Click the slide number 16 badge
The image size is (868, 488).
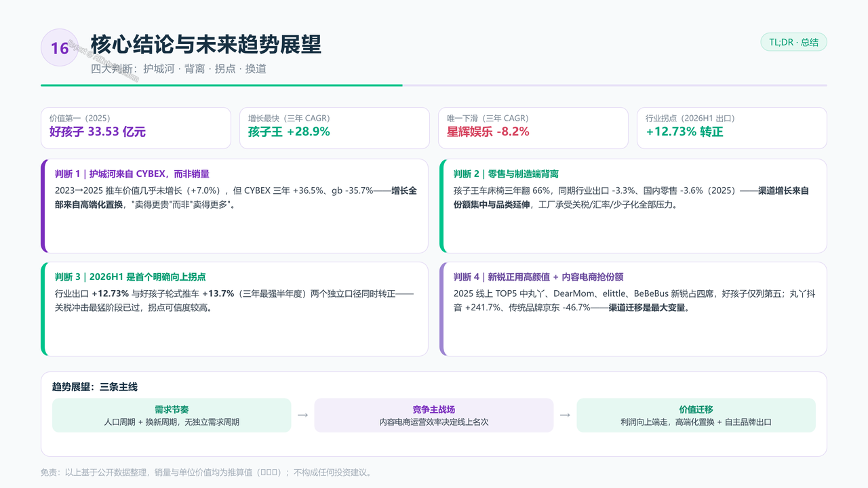[60, 47]
